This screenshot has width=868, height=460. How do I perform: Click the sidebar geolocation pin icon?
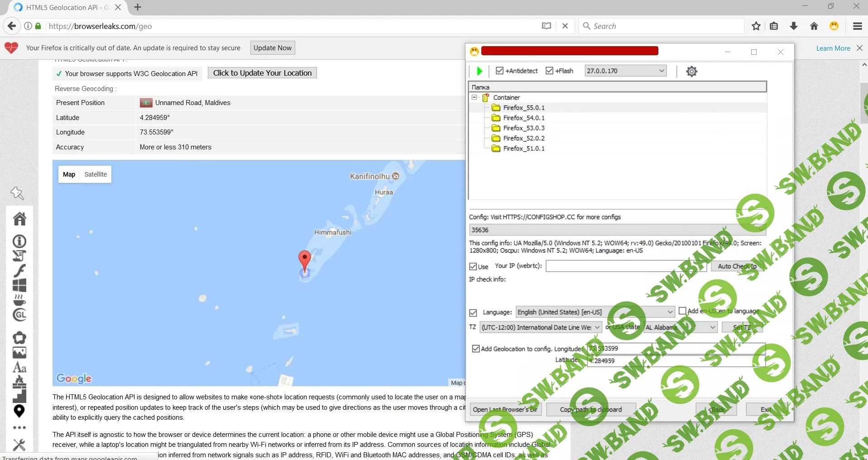tap(19, 411)
